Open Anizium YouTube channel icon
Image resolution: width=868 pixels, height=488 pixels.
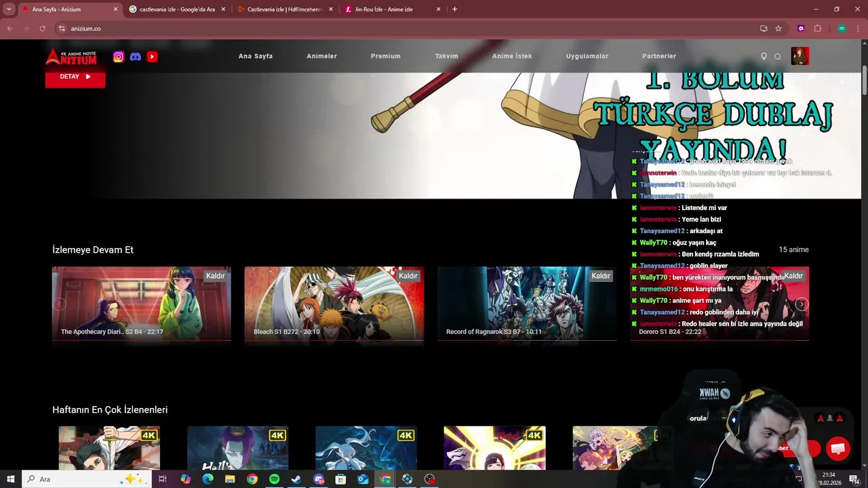click(x=152, y=57)
